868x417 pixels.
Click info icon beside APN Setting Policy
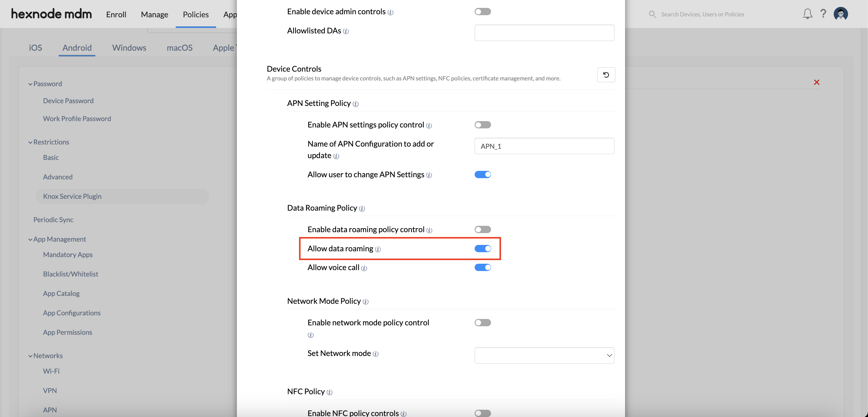click(355, 104)
